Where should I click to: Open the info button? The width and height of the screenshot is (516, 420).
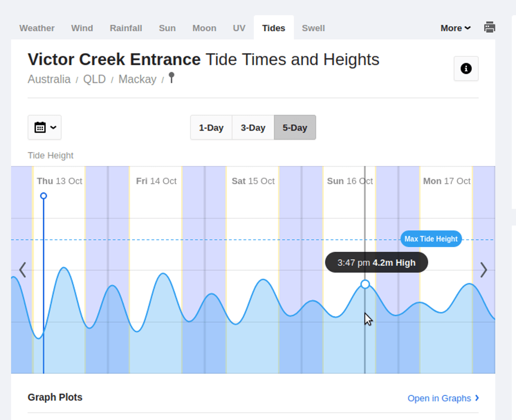tap(466, 69)
